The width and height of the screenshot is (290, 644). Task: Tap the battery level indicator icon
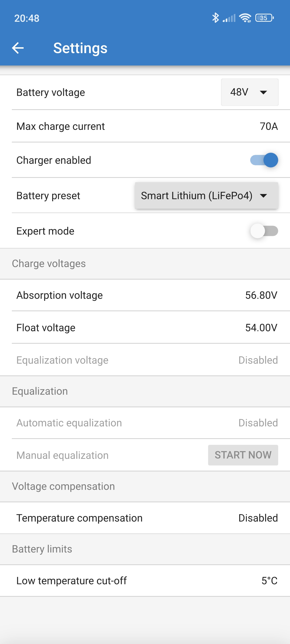click(x=264, y=18)
